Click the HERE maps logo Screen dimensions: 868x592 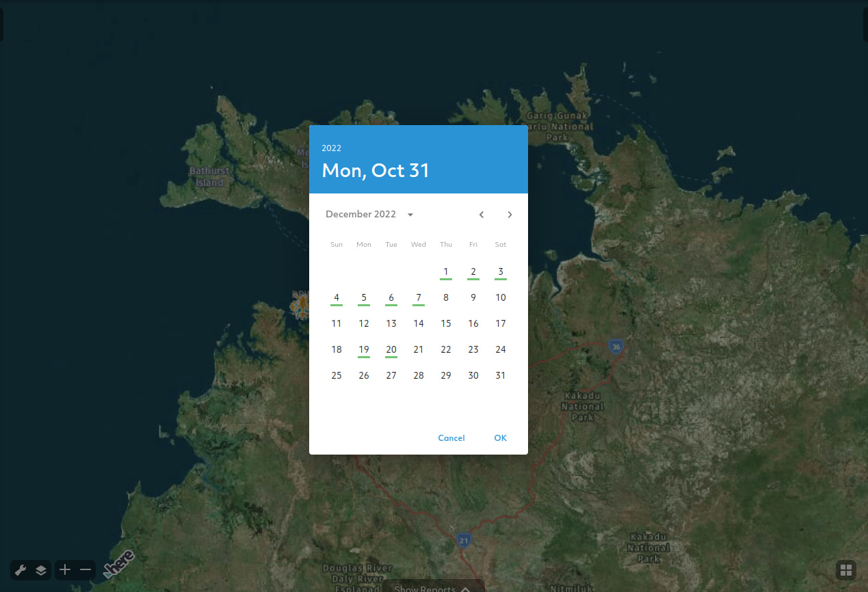[x=118, y=565]
